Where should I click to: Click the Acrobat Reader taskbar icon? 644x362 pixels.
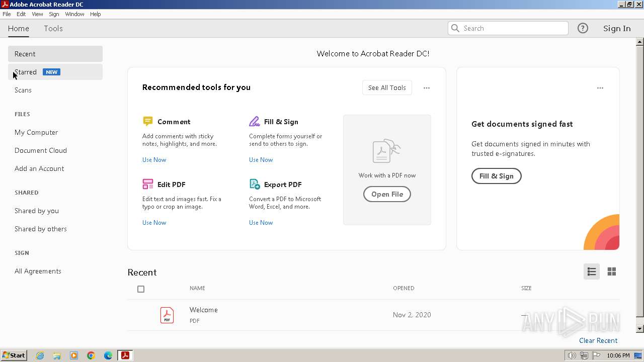(125, 355)
